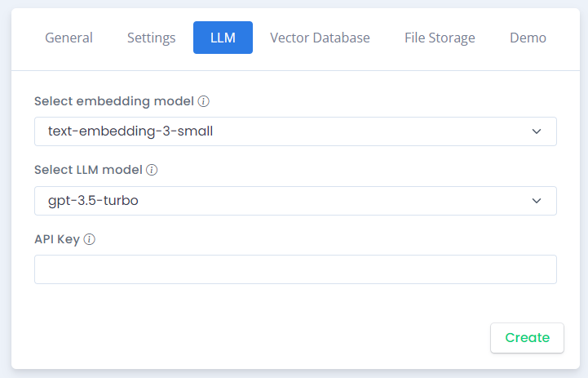The image size is (588, 378).
Task: Click the embedding model info icon
Action: coord(204,101)
